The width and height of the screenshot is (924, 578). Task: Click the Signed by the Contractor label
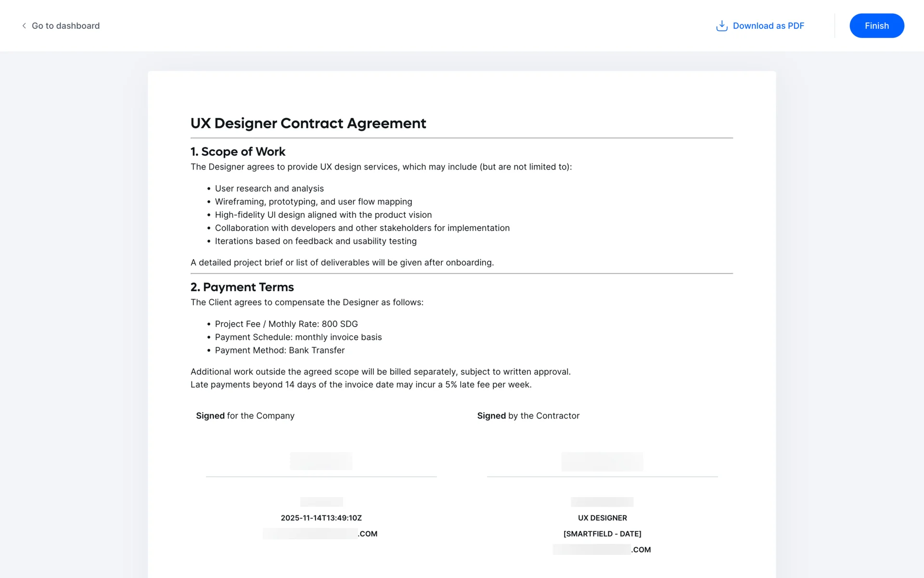[x=528, y=416]
